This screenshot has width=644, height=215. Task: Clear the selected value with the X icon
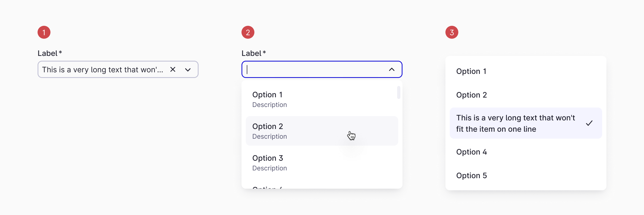[x=173, y=69]
